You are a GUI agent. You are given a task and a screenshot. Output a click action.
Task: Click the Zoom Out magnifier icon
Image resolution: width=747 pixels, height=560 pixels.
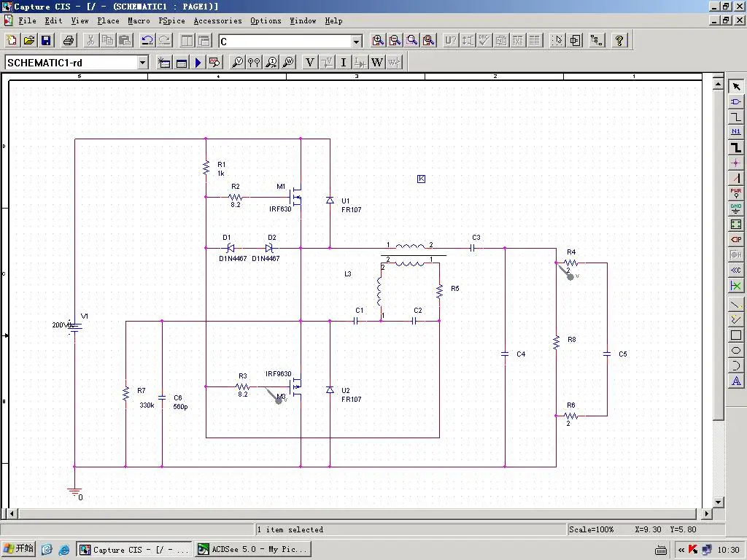click(x=395, y=41)
